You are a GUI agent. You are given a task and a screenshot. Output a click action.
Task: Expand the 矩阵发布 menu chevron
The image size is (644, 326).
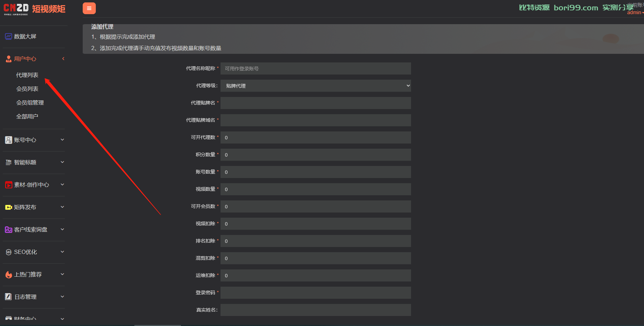(x=62, y=207)
